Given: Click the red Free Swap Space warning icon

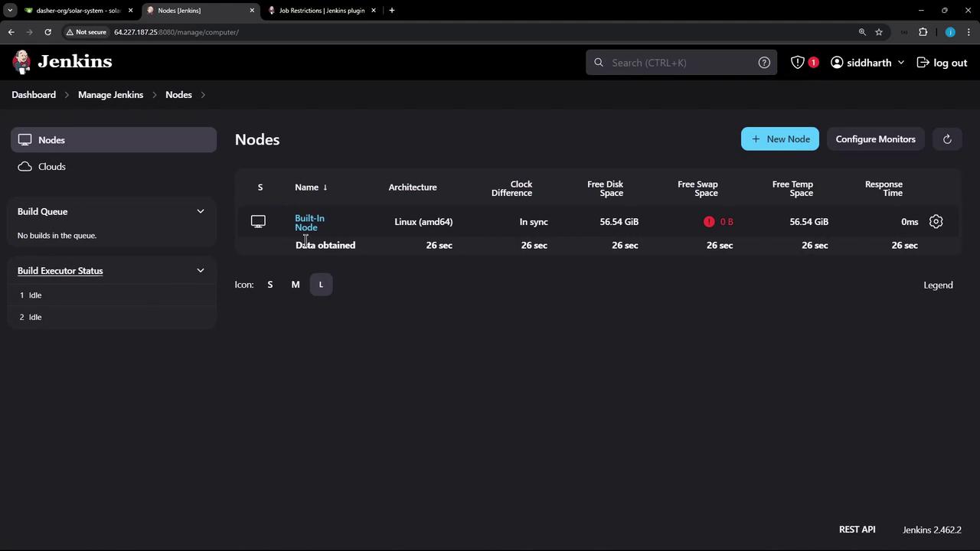Looking at the screenshot, I should pyautogui.click(x=709, y=222).
